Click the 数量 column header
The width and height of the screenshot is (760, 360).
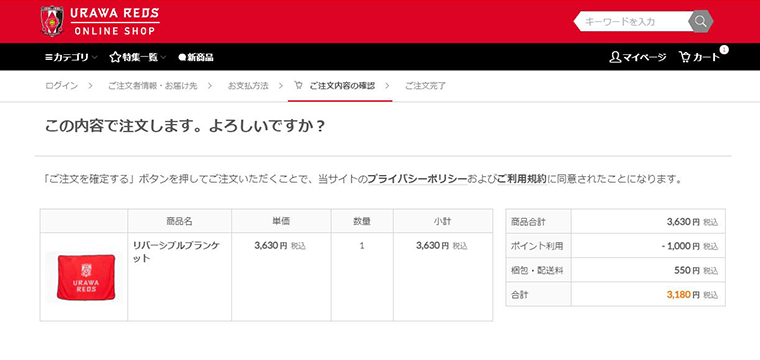coord(362,221)
